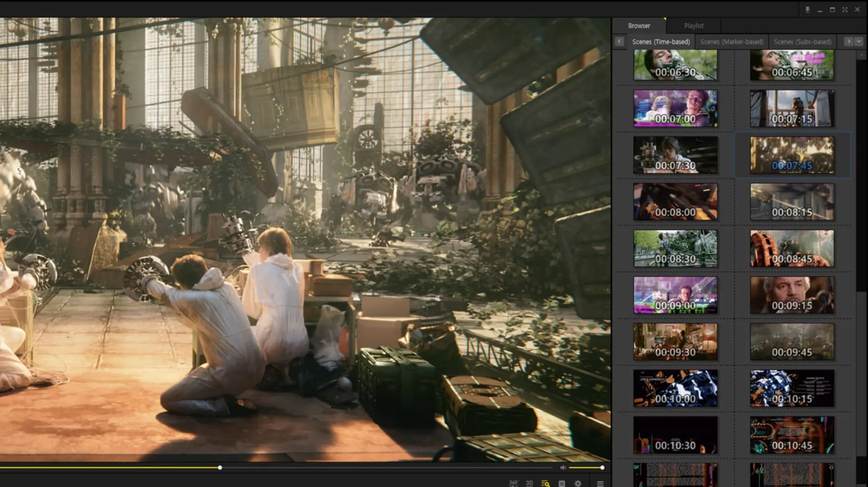Toggle the scene explorer search icon
868x487 pixels.
[x=546, y=483]
